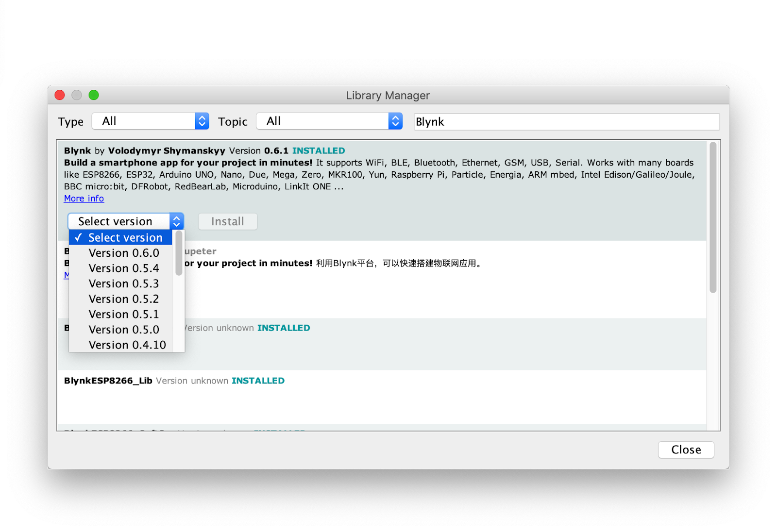The image size is (777, 532).
Task: Click INSTALLED label next to BlynkESP8266_Lib
Action: click(x=258, y=381)
